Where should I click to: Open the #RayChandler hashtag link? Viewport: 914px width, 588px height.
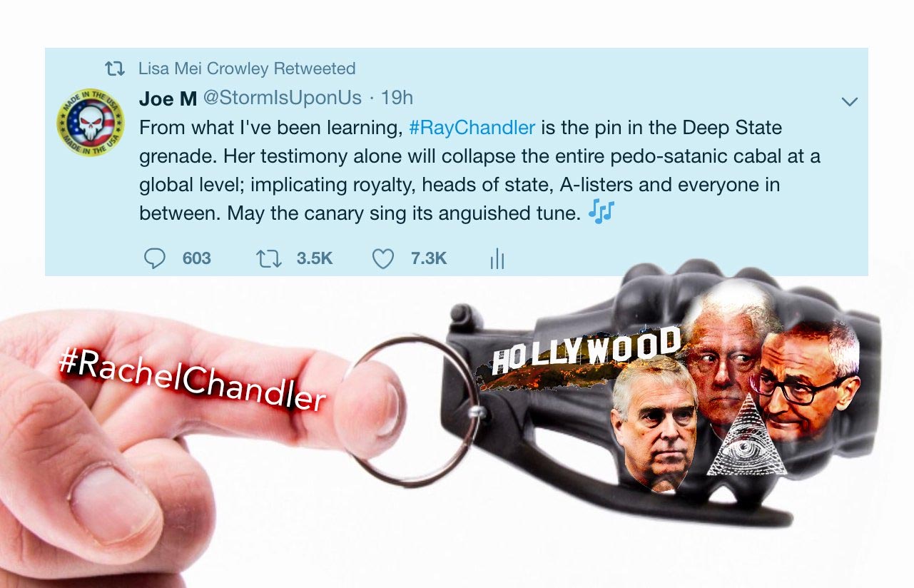[x=472, y=128]
